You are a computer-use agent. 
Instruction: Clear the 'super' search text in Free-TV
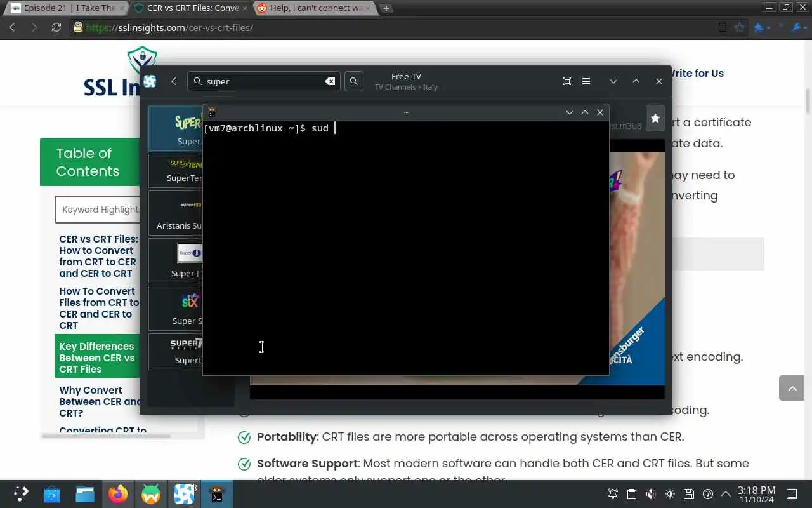click(330, 81)
